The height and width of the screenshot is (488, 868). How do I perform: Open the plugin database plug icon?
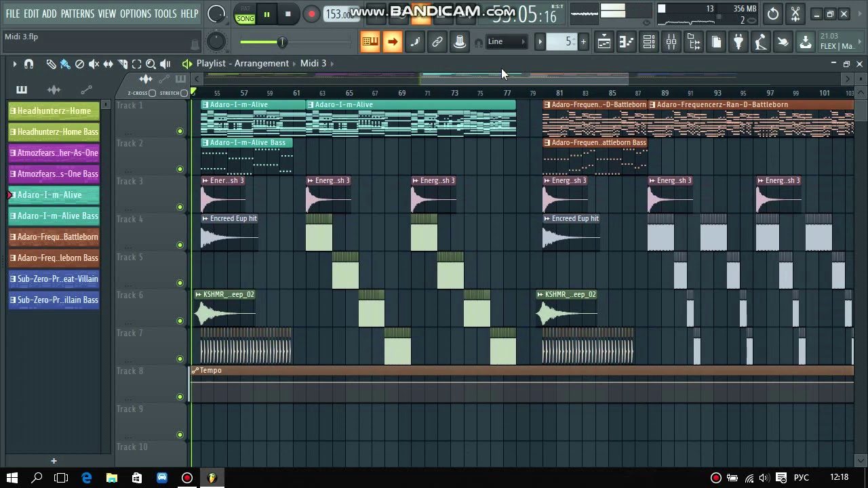point(738,42)
